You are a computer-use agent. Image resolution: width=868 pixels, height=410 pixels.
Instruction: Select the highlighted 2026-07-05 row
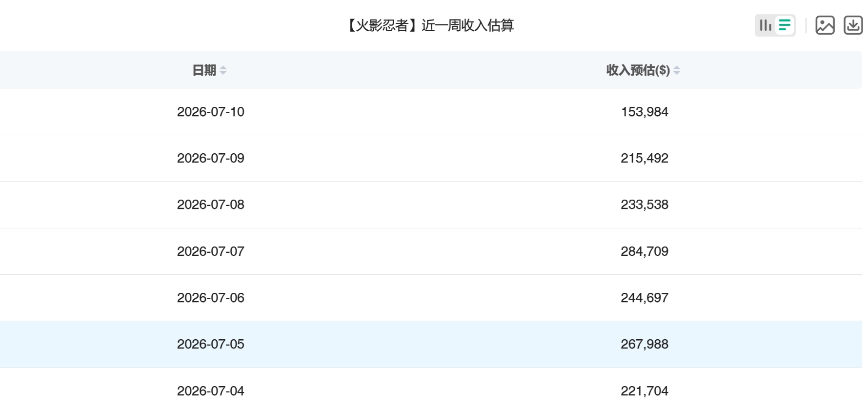coord(431,344)
